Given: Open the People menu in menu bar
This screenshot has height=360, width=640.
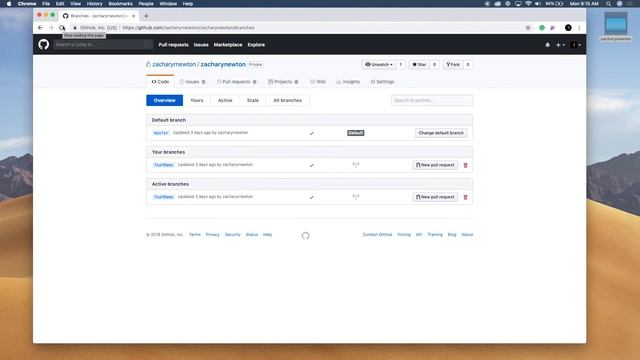Looking at the screenshot, I should tap(146, 4).
